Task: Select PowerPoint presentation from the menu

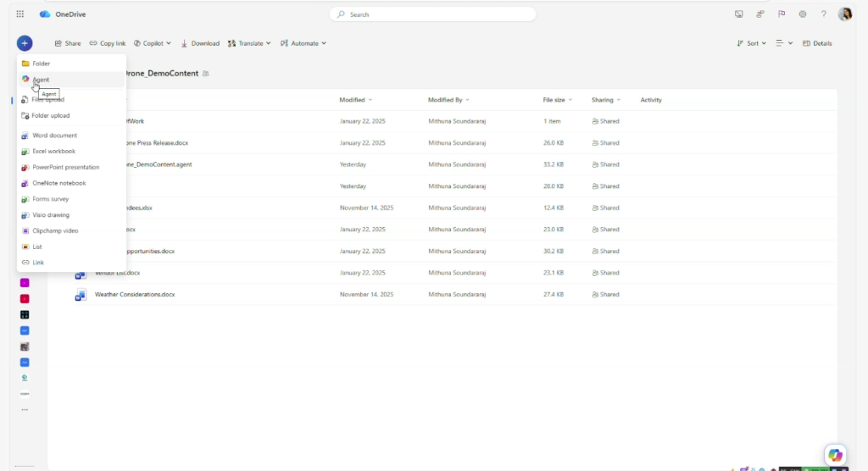Action: (x=65, y=168)
